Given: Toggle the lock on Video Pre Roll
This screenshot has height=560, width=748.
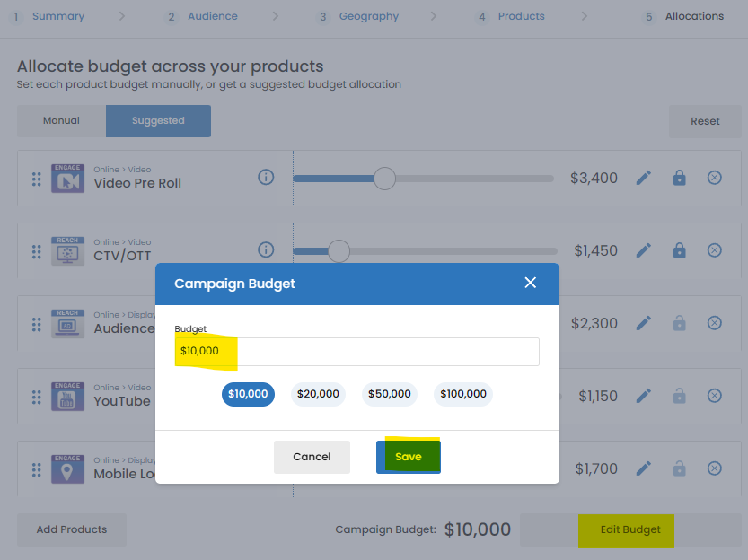Looking at the screenshot, I should click(x=679, y=178).
